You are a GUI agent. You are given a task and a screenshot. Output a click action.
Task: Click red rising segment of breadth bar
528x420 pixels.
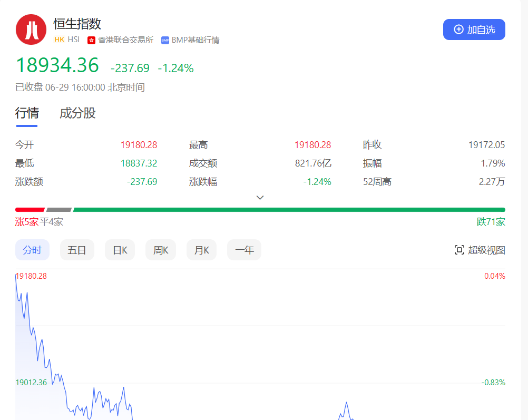tap(30, 210)
